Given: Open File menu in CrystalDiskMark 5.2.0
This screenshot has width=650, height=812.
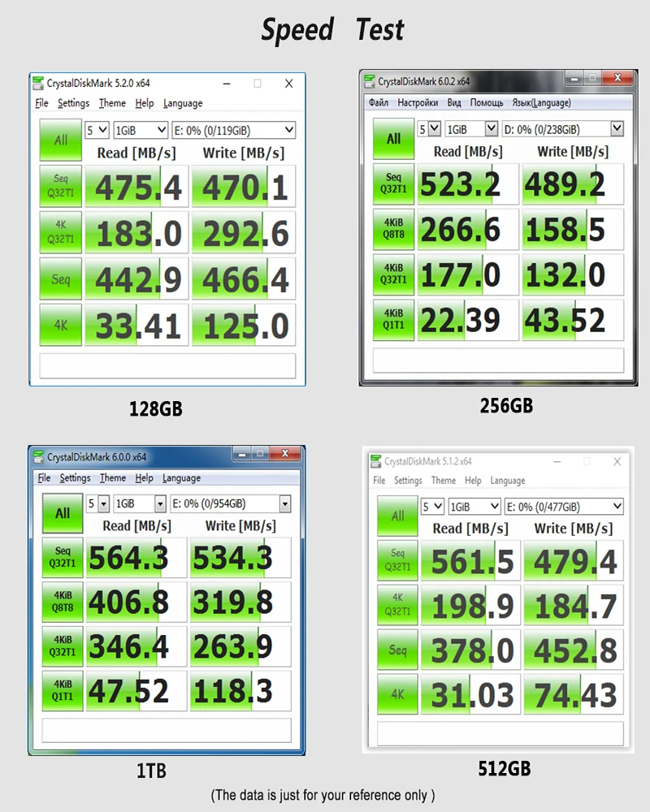Looking at the screenshot, I should [x=41, y=103].
